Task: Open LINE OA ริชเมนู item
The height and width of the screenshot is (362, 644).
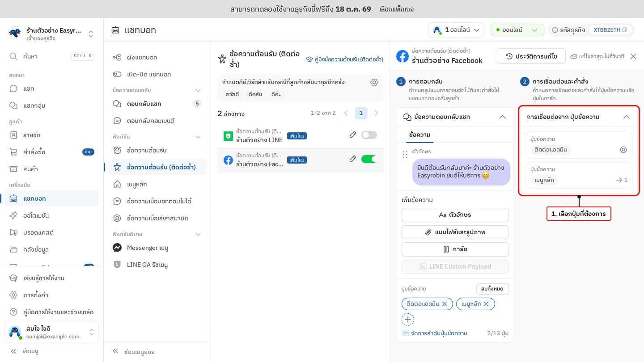Action: [157, 265]
